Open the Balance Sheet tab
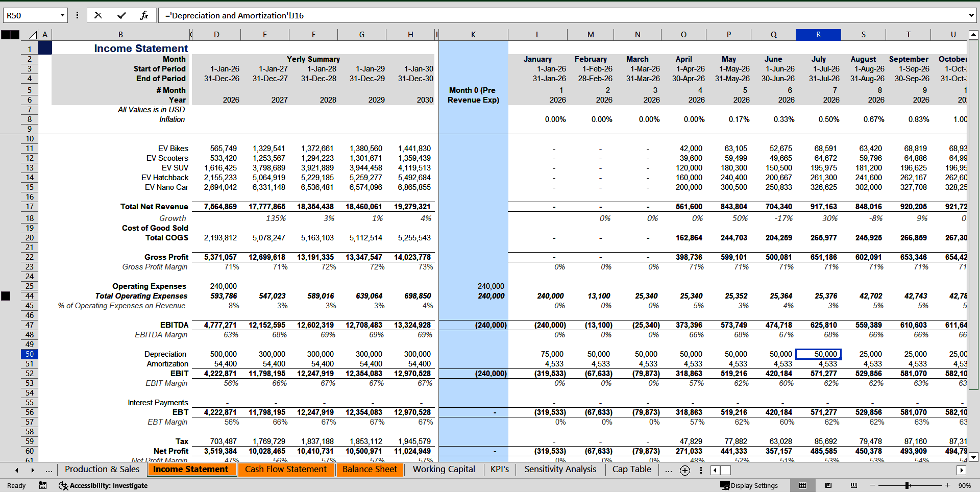Image resolution: width=980 pixels, height=493 pixels. tap(370, 470)
